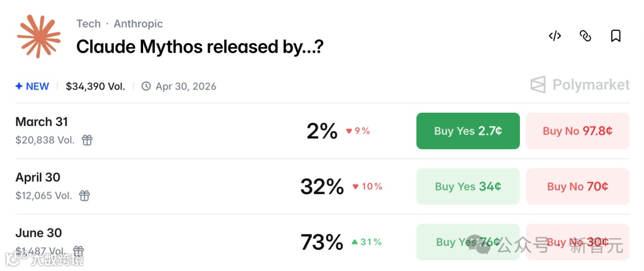This screenshot has width=644, height=271.
Task: Click the gift icon beside June 30 volume
Action: (78, 251)
